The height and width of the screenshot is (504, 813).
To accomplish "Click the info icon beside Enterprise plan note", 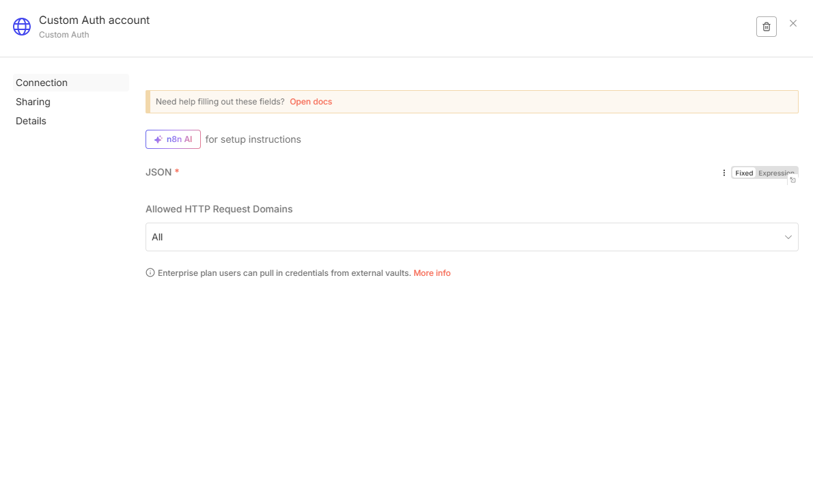I will point(150,273).
